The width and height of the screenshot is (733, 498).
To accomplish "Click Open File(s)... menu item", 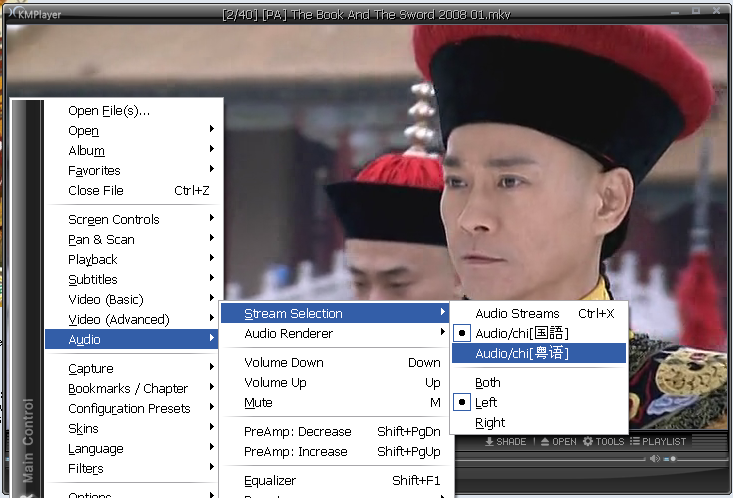I will 132,111.
